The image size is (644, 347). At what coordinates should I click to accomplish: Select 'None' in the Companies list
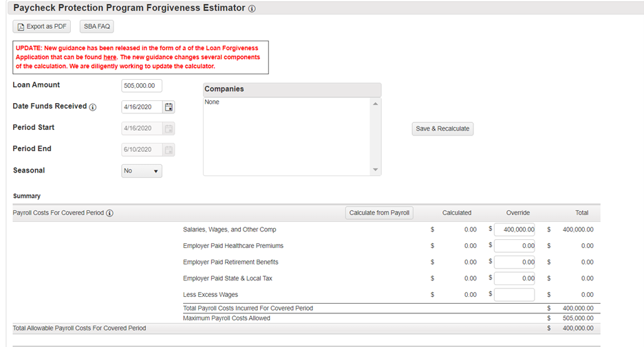(212, 102)
